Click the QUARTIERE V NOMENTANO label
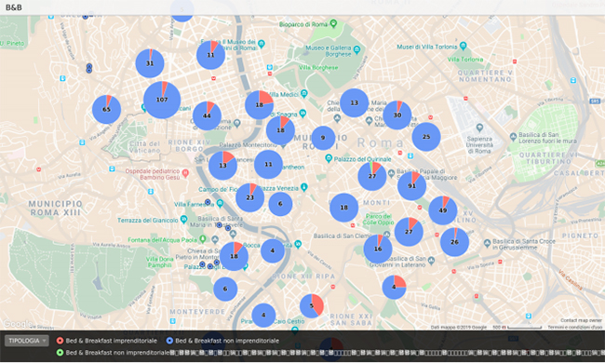This screenshot has height=364, width=605. [485, 75]
